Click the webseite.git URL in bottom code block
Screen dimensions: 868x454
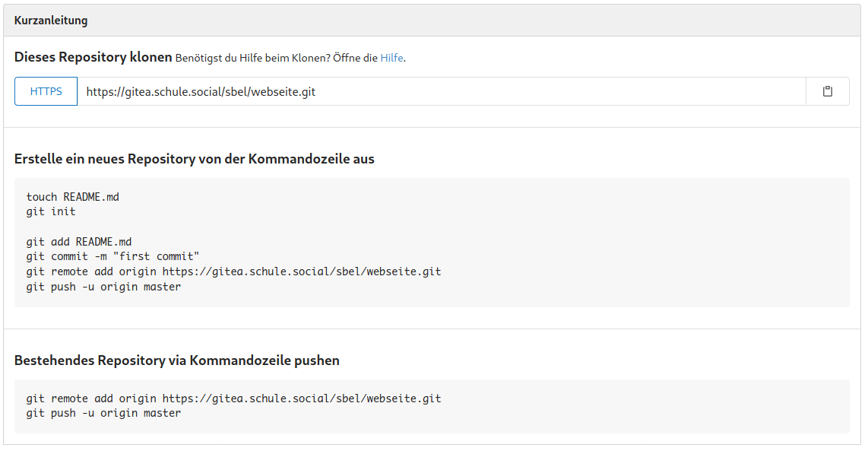click(302, 398)
